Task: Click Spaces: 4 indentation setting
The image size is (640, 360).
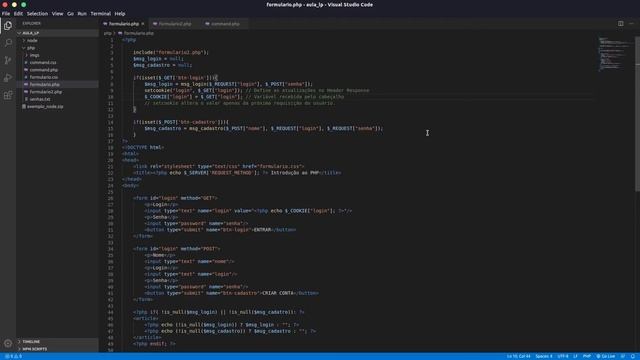Action: (x=544, y=356)
